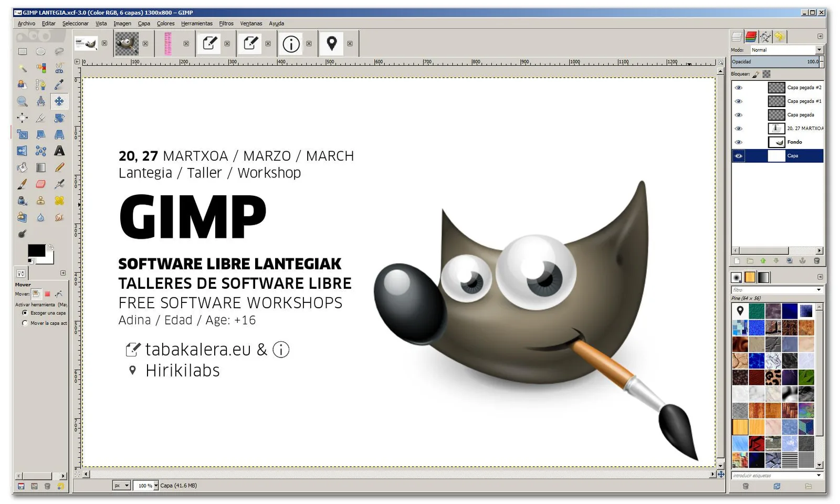The height and width of the screenshot is (504, 840).
Task: Select the Ellipse Select tool
Action: click(x=40, y=51)
